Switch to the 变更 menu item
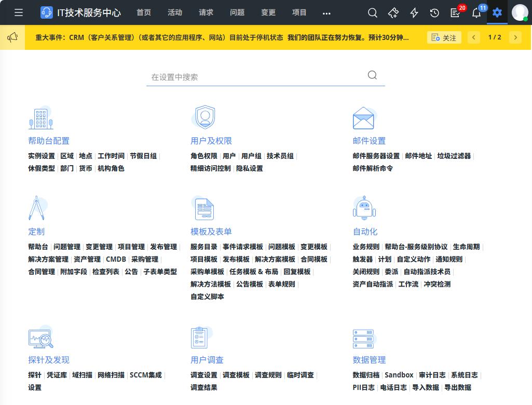The width and height of the screenshot is (532, 405). coord(268,12)
